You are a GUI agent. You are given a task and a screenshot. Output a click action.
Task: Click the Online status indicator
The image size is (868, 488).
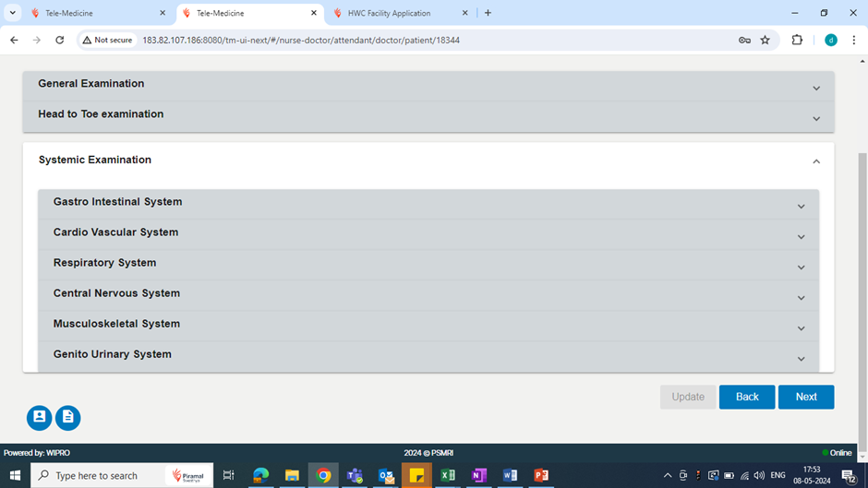pos(837,453)
